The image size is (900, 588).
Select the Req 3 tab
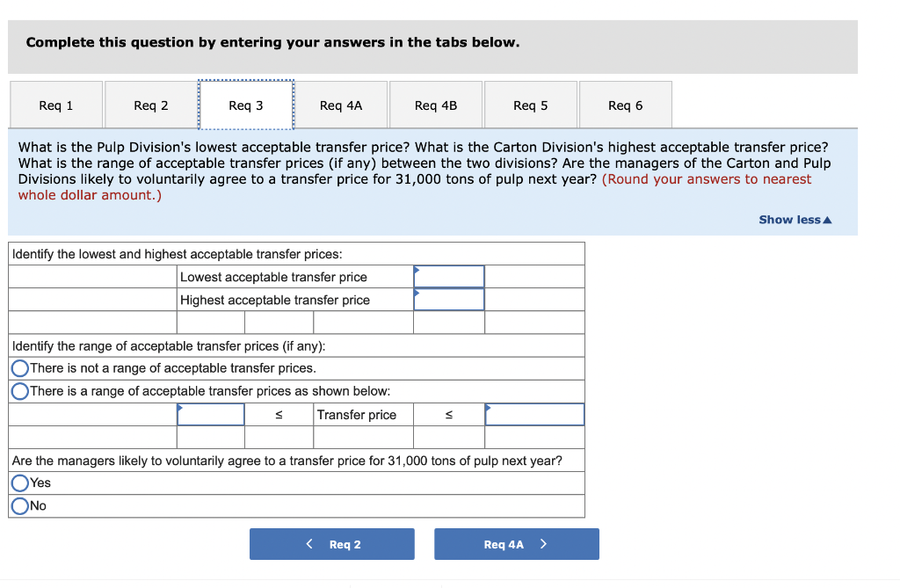pos(246,104)
